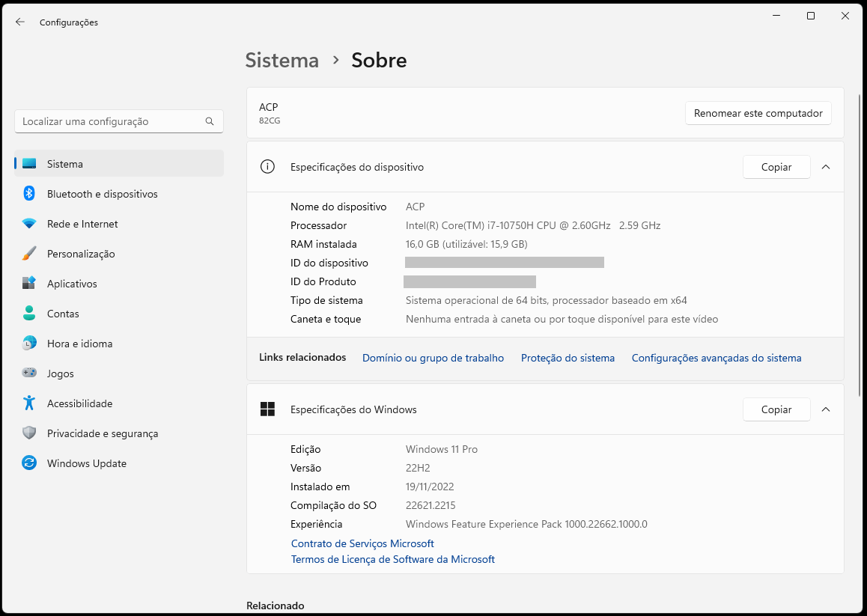The image size is (867, 616).
Task: Maximize the Configurações window
Action: tap(811, 16)
